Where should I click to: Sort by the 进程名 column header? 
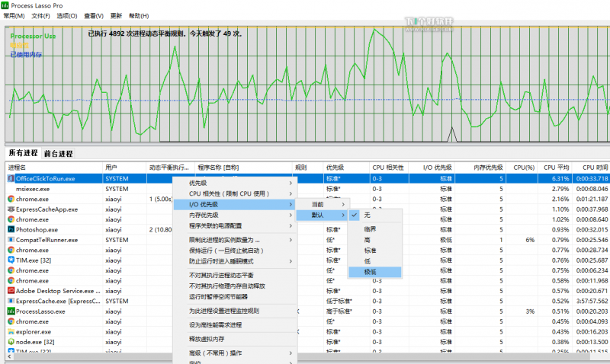(x=17, y=167)
